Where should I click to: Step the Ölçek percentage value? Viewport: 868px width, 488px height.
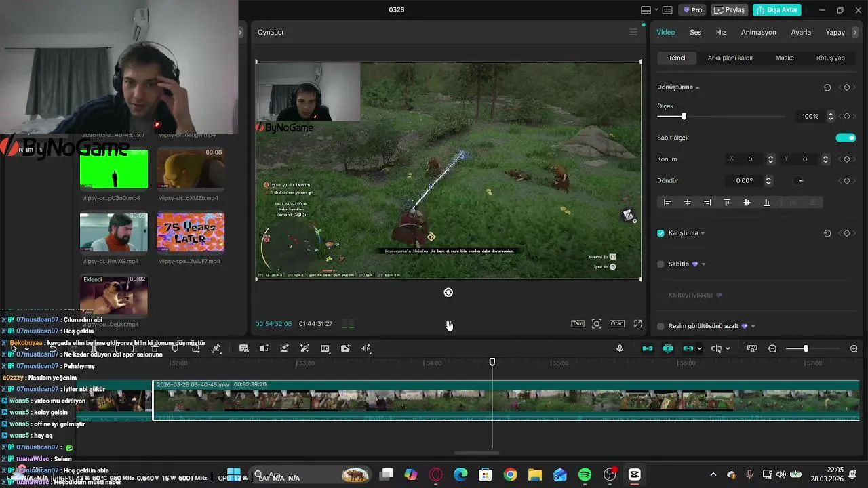831,117
